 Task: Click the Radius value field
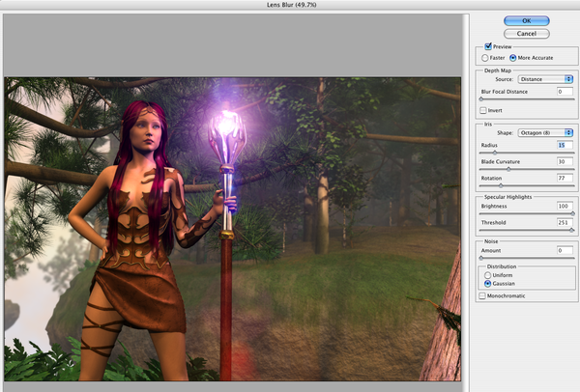[565, 145]
